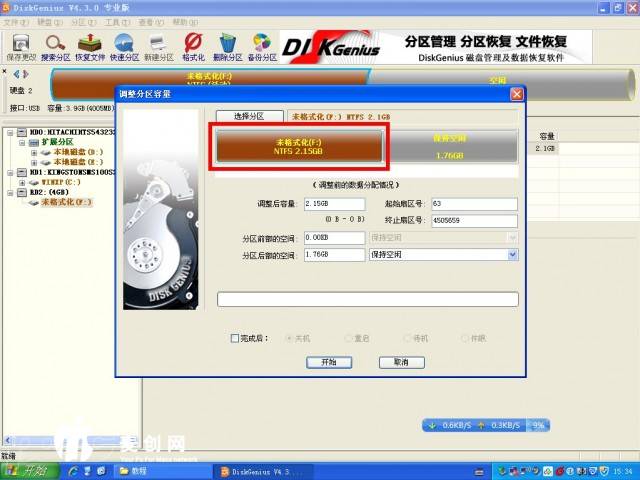
Task: Collapse the HD0 HITACHI disk tree node
Action: 9,132
